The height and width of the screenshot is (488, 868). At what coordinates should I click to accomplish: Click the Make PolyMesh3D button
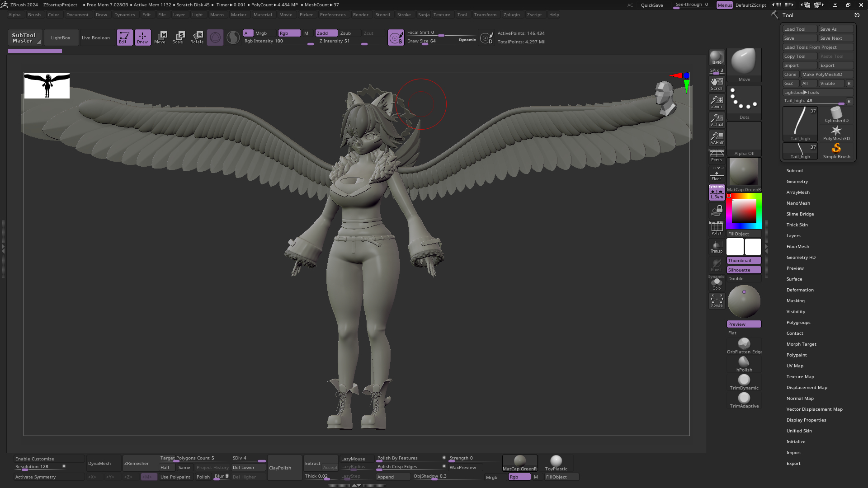tap(827, 74)
